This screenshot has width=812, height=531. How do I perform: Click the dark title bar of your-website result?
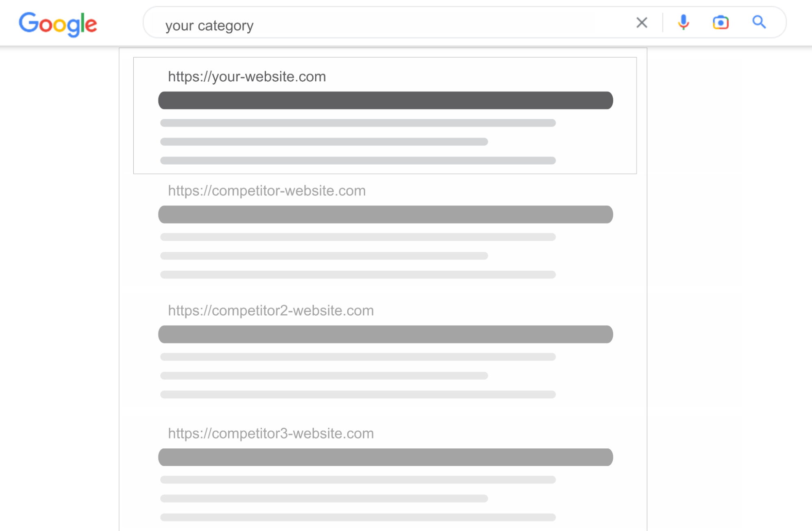click(x=385, y=100)
